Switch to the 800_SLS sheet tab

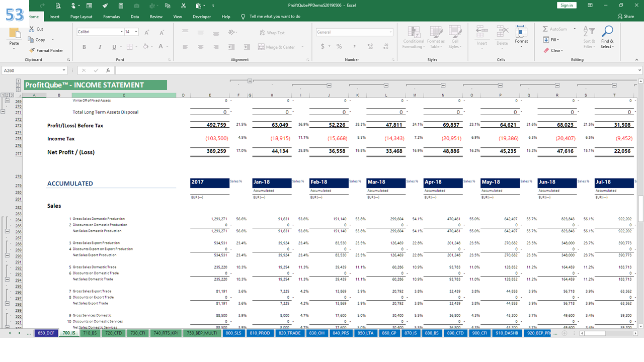pos(234,333)
